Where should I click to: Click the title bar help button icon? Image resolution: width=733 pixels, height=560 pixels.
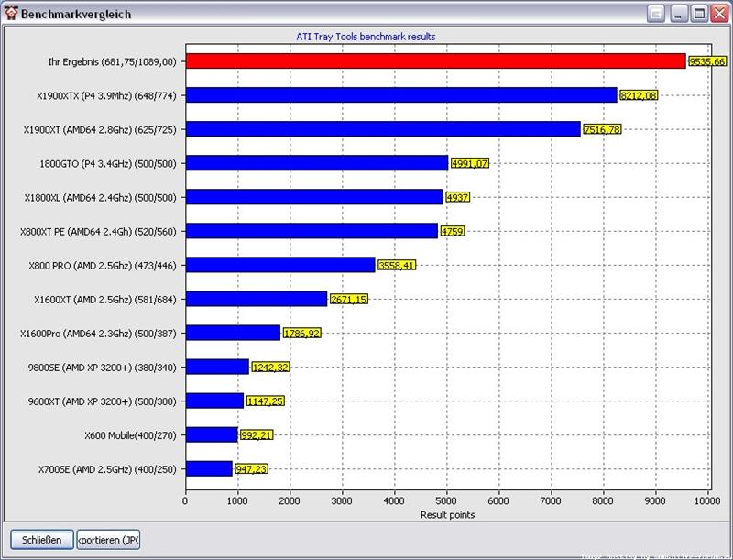656,14
